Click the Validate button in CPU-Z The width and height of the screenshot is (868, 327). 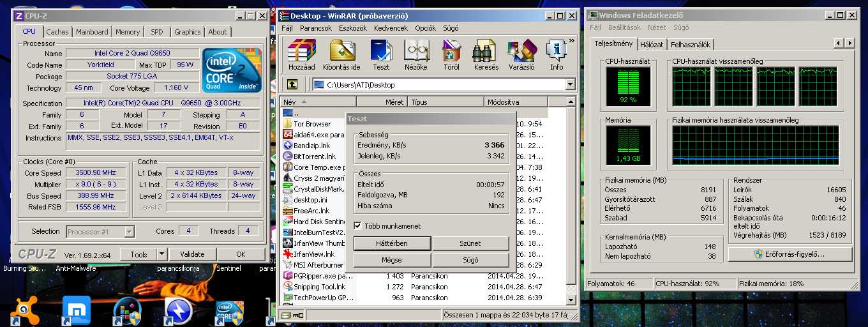tap(192, 254)
